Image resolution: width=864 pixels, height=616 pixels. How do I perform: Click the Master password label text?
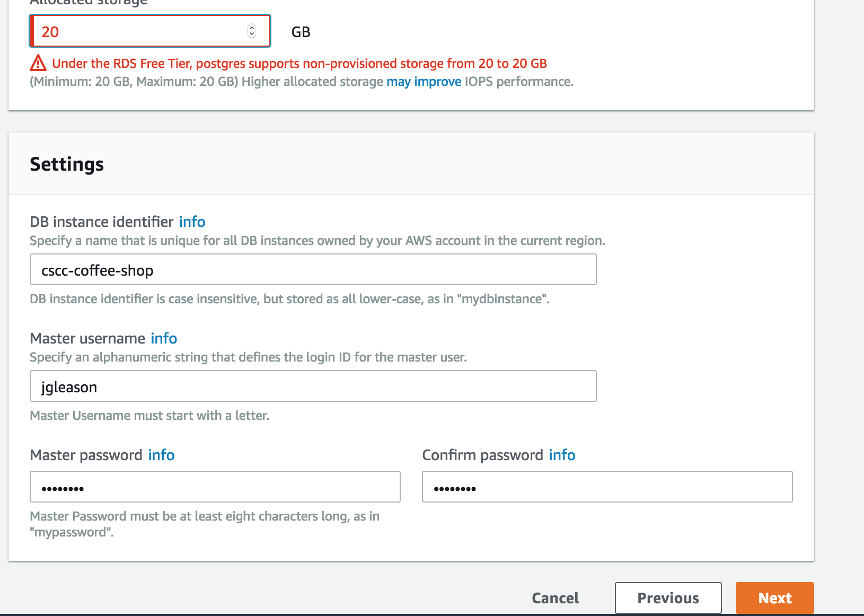tap(86, 455)
